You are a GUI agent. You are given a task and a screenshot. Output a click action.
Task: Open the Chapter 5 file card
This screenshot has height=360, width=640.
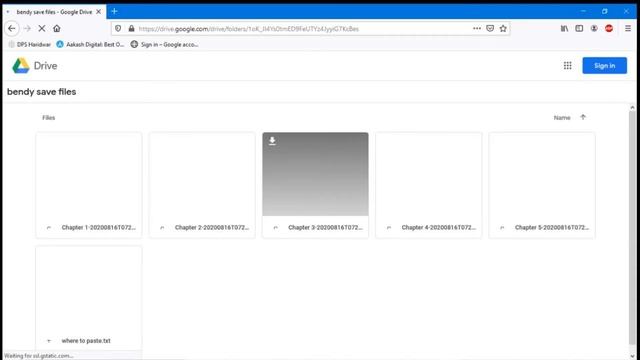click(542, 185)
